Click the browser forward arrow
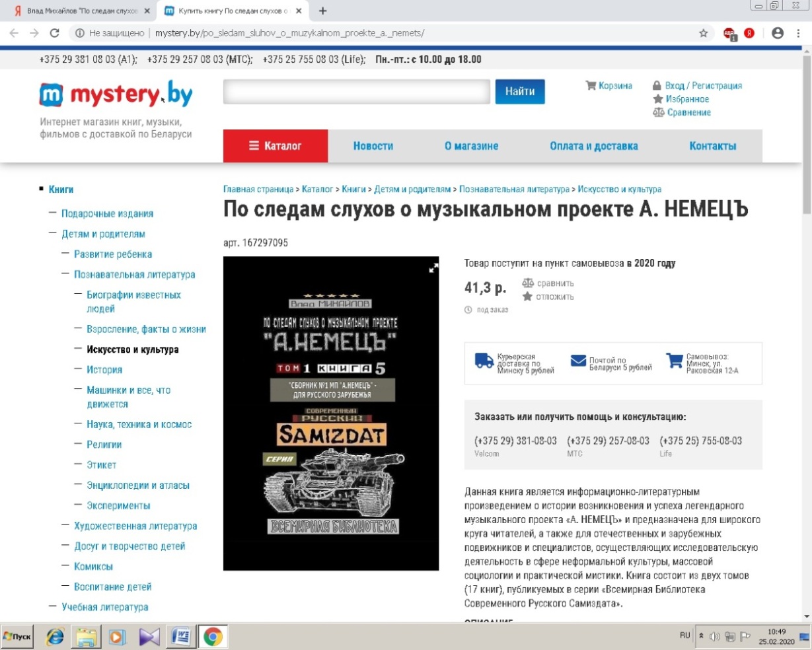This screenshot has height=650, width=812. coord(34,33)
